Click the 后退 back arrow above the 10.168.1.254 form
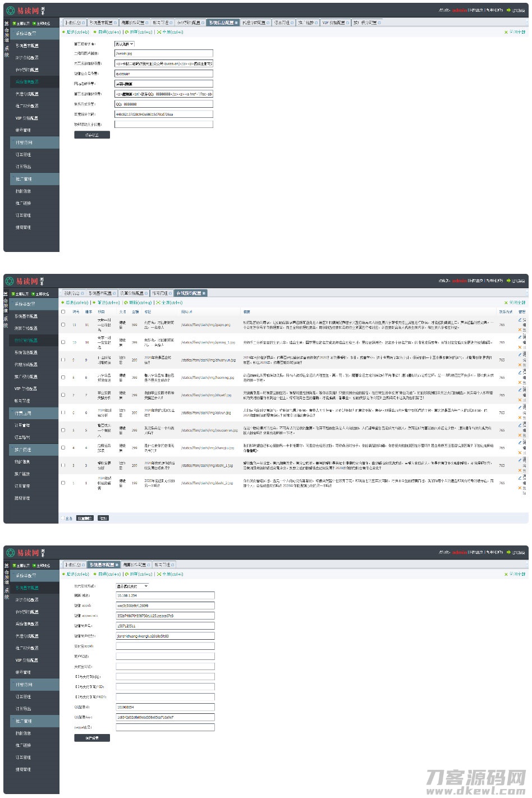 tap(63, 574)
